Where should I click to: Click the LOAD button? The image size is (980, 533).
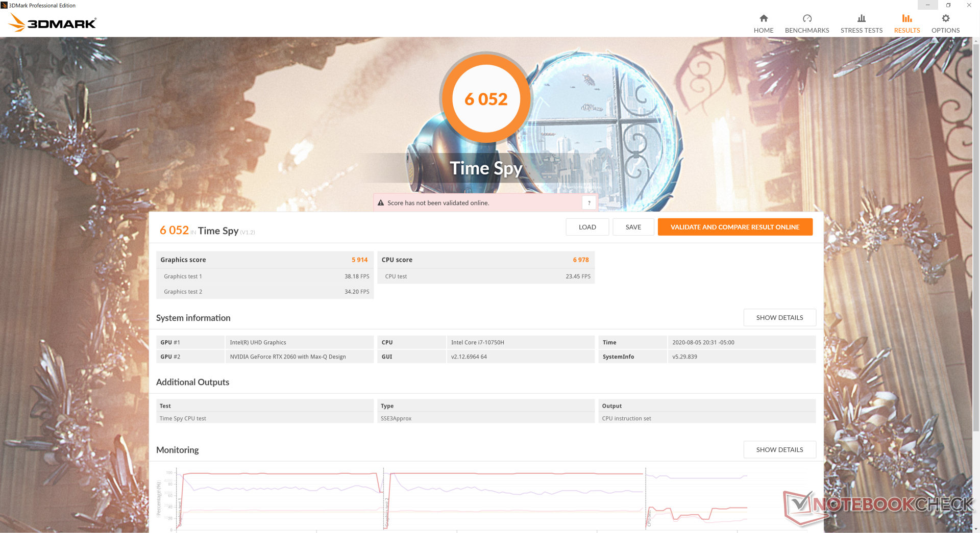pos(587,227)
